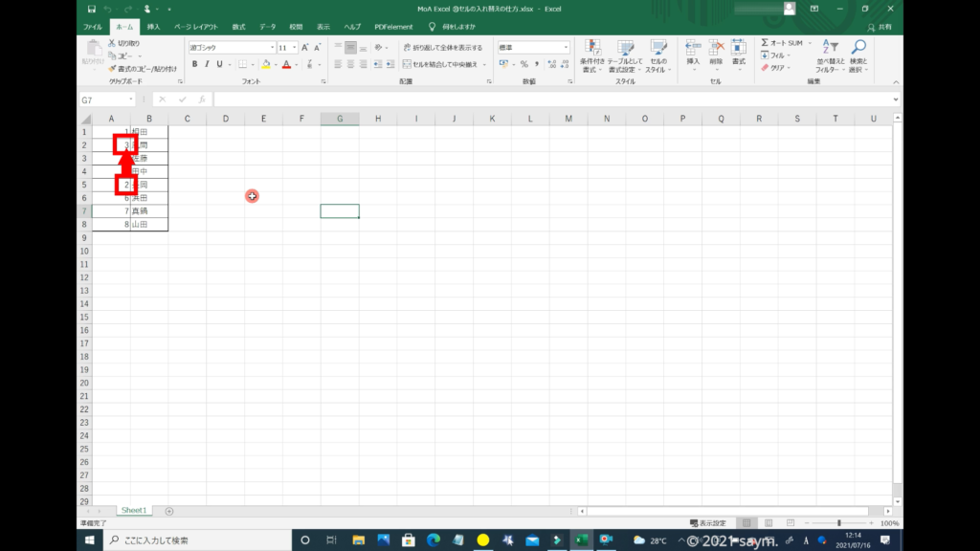980x551 pixels.
Task: Switch to the データ (Data) tab
Action: coord(267,27)
